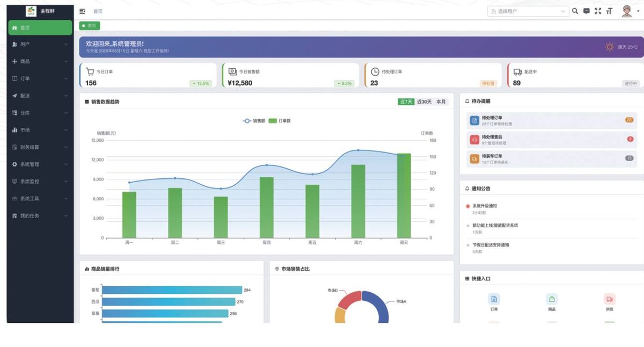Collapse the sidebar with the hamburger icon
This screenshot has height=347, width=644.
pos(82,11)
